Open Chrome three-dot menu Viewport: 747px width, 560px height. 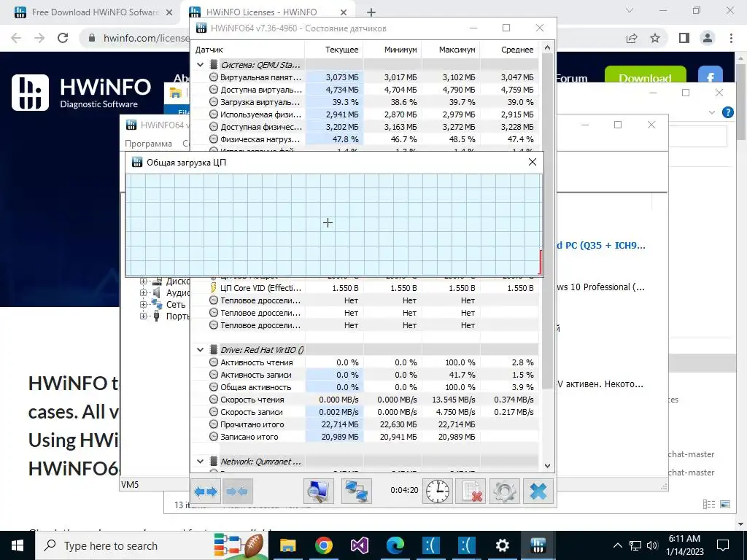click(731, 38)
